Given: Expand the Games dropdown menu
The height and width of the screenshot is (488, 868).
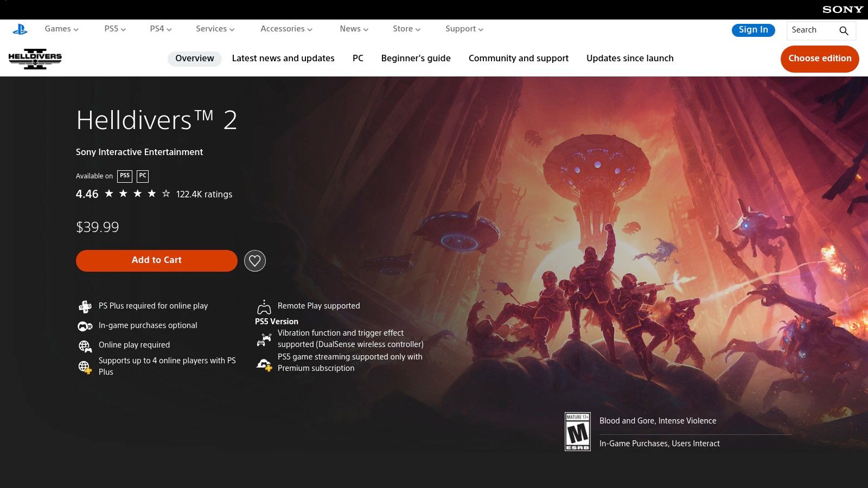Looking at the screenshot, I should point(61,29).
